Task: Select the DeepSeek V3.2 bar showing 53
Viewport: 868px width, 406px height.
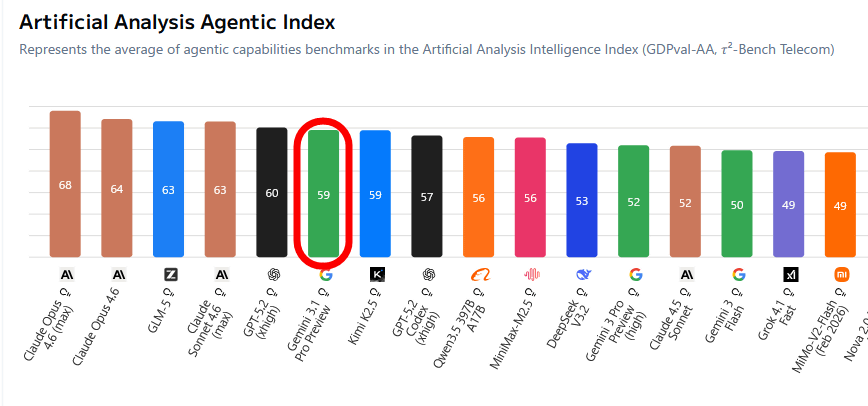Action: (x=582, y=200)
